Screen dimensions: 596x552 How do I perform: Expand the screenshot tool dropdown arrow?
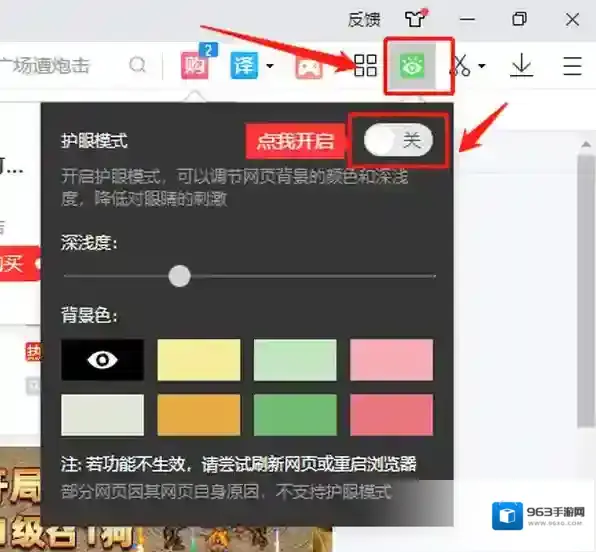[482, 66]
